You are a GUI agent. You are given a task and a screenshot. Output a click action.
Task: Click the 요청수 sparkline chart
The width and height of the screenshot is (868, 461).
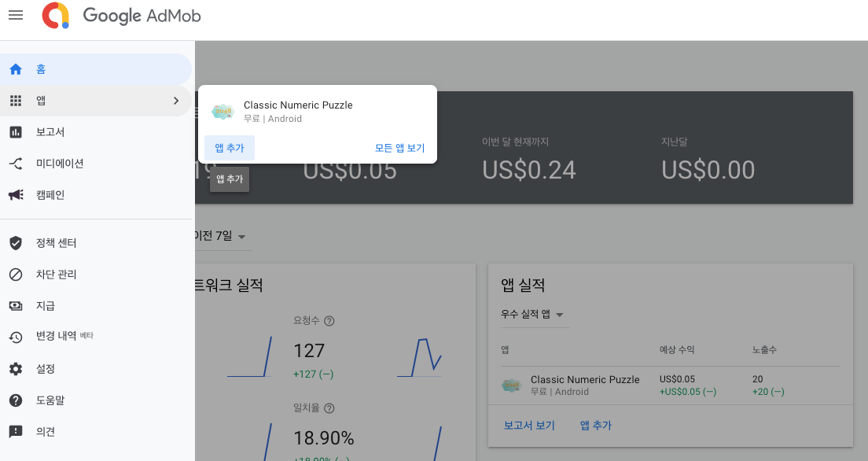tap(420, 357)
